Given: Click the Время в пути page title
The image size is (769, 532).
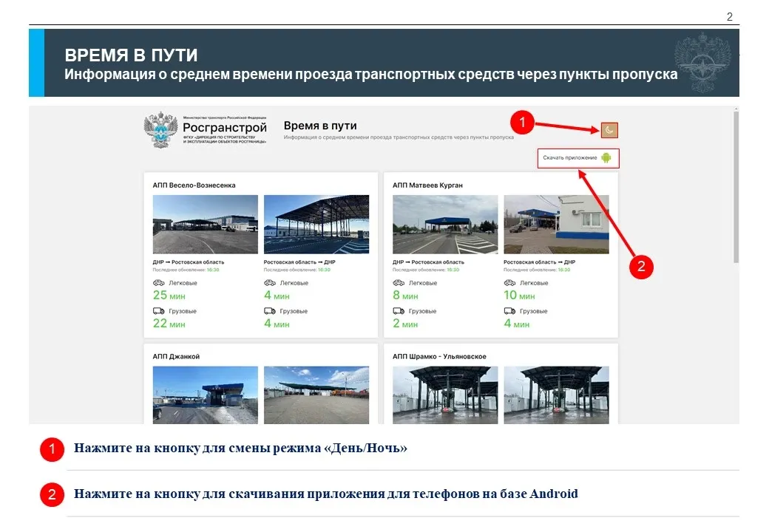Looking at the screenshot, I should tap(320, 126).
